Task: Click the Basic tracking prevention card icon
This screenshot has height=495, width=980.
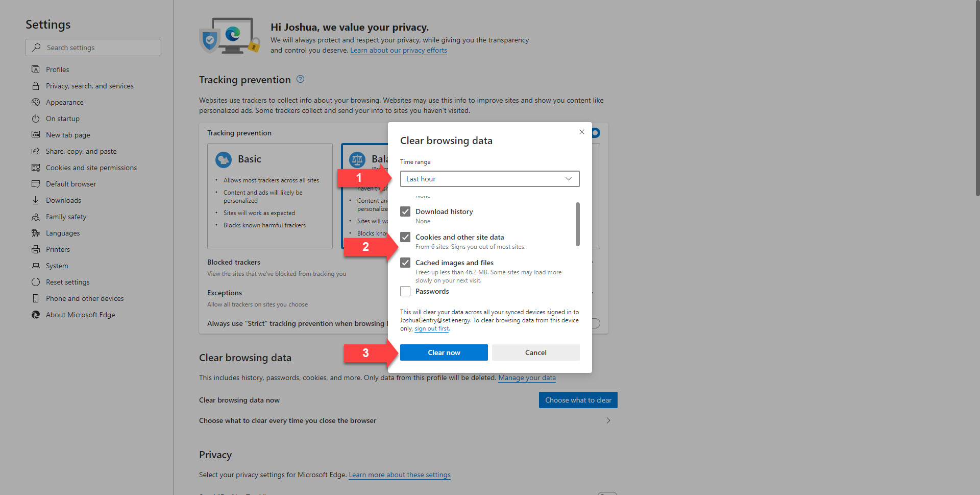Action: click(224, 160)
